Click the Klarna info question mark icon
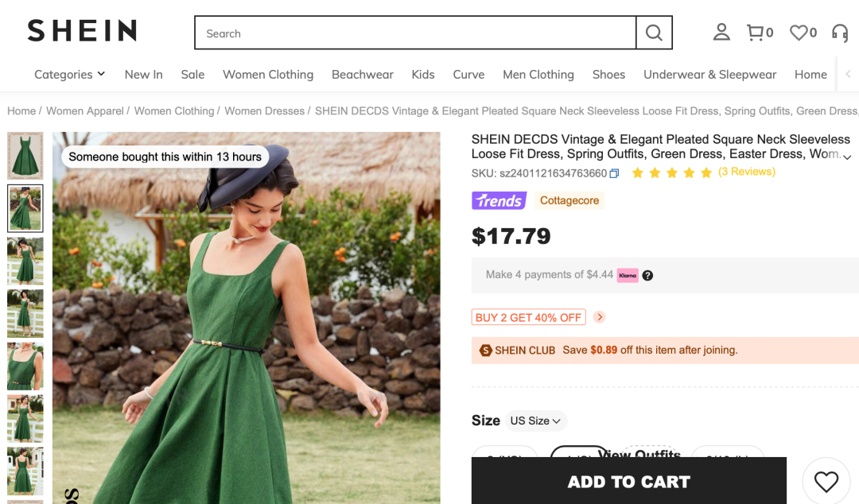859x504 pixels. click(x=647, y=276)
